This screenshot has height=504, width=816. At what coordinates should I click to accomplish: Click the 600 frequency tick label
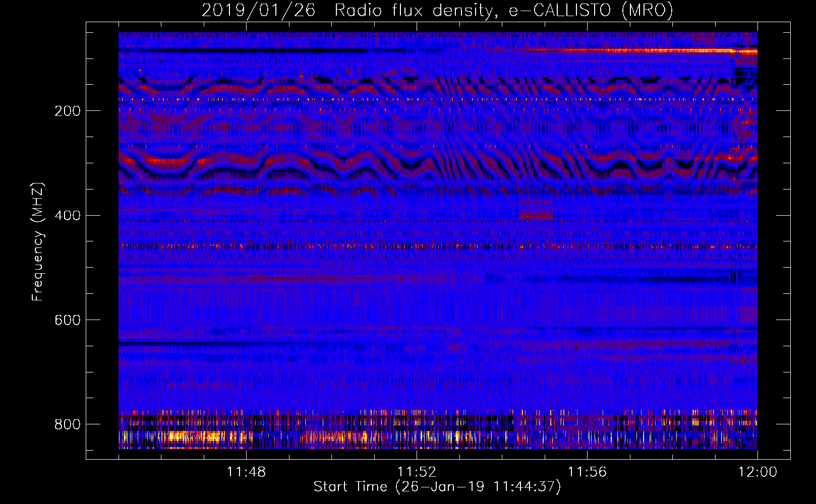(68, 320)
